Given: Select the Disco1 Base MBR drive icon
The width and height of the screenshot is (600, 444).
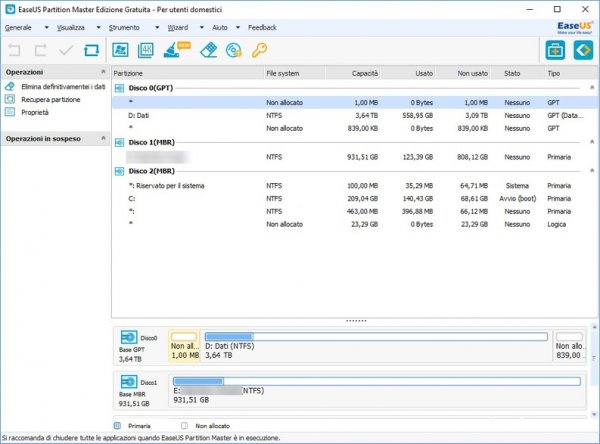Looking at the screenshot, I should [x=129, y=382].
